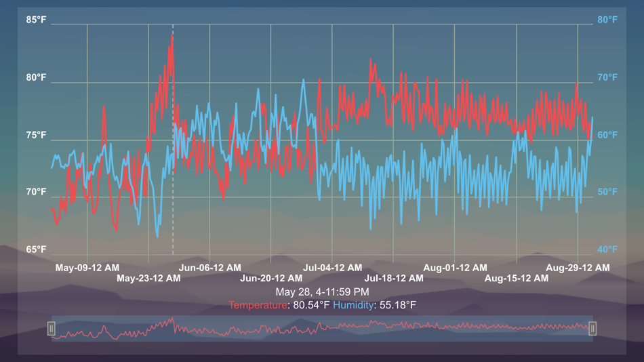Click the left range selector handle
Viewport: 644px width, 362px height.
(x=52, y=329)
